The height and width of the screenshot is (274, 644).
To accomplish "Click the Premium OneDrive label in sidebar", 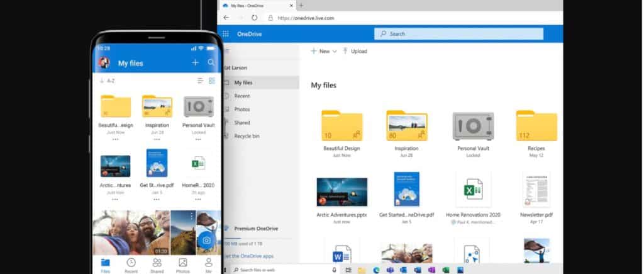I will 256,228.
